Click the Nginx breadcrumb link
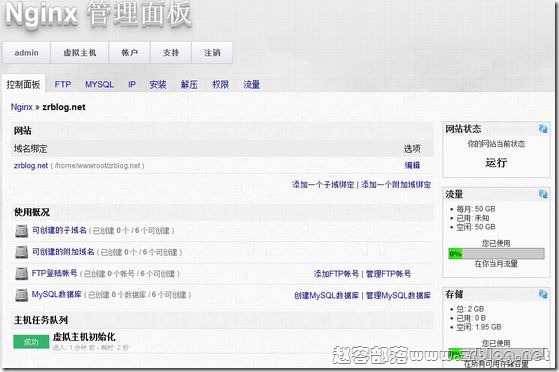559x372 pixels. pos(21,107)
